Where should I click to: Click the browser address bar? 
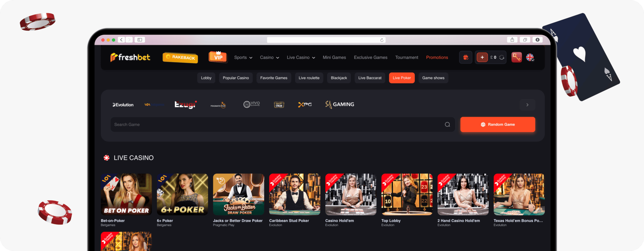tap(326, 40)
